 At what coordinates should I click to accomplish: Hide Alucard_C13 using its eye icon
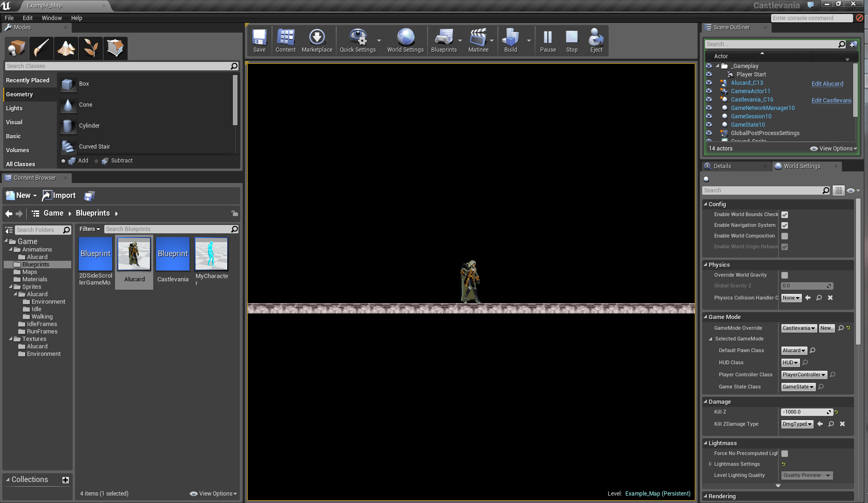[x=709, y=83]
